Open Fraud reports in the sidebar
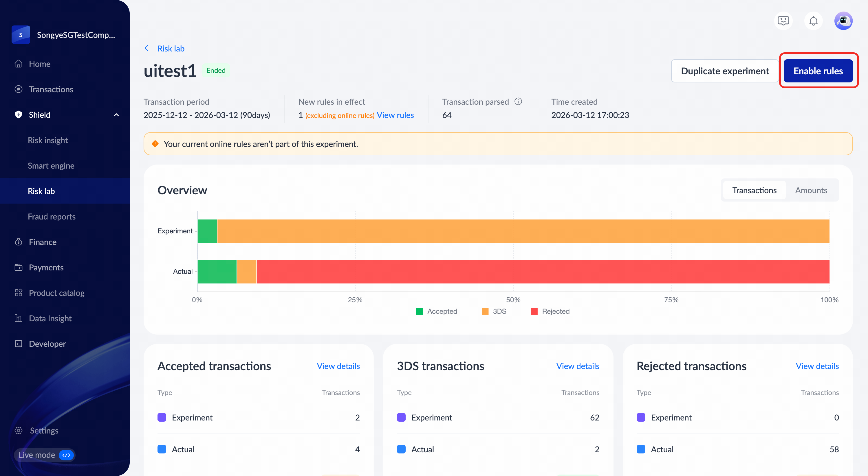Viewport: 868px width, 476px height. 52,216
